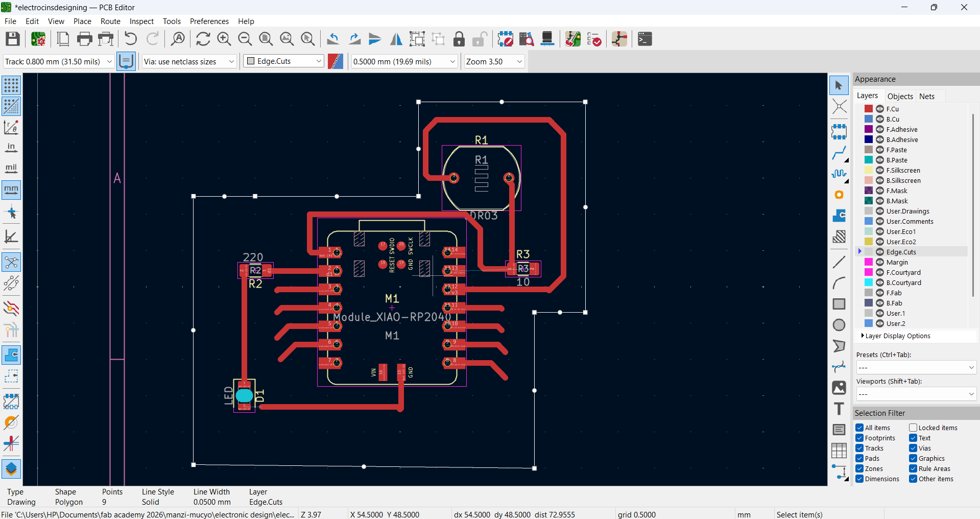This screenshot has width=980, height=519.
Task: Switch to the Nets tab
Action: coord(926,96)
